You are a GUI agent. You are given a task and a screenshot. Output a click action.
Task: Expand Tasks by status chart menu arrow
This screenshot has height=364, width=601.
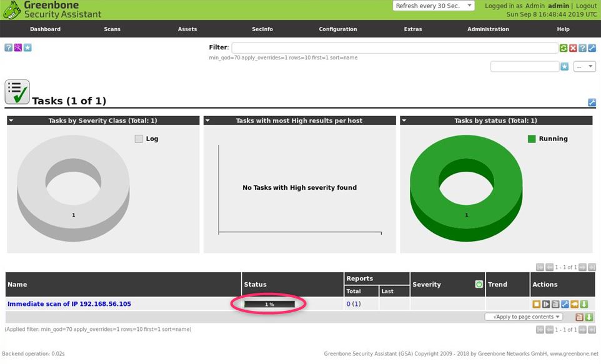(x=404, y=121)
